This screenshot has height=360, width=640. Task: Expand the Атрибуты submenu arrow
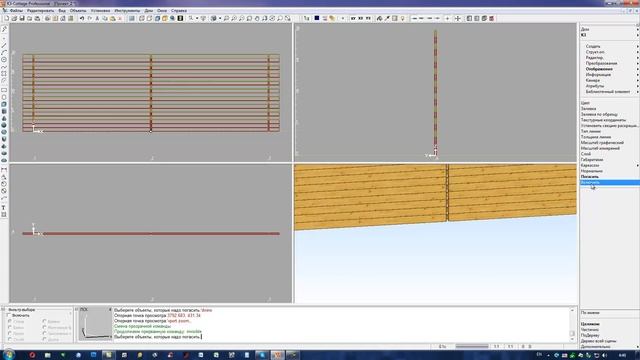[x=637, y=86]
